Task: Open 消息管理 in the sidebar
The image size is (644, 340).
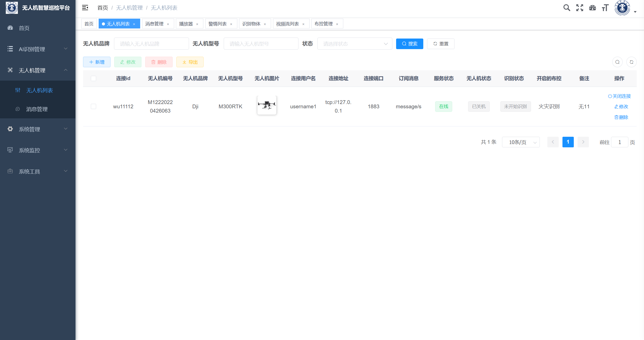Action: 37,109
